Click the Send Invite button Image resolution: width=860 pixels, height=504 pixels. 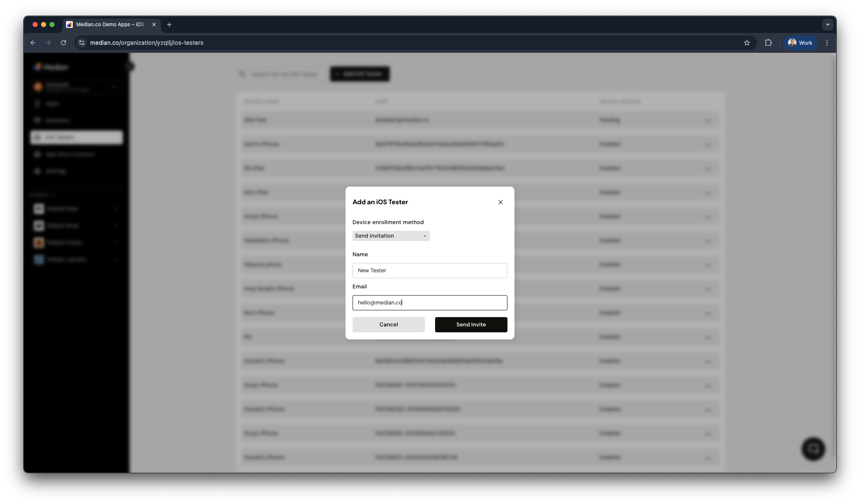(471, 324)
